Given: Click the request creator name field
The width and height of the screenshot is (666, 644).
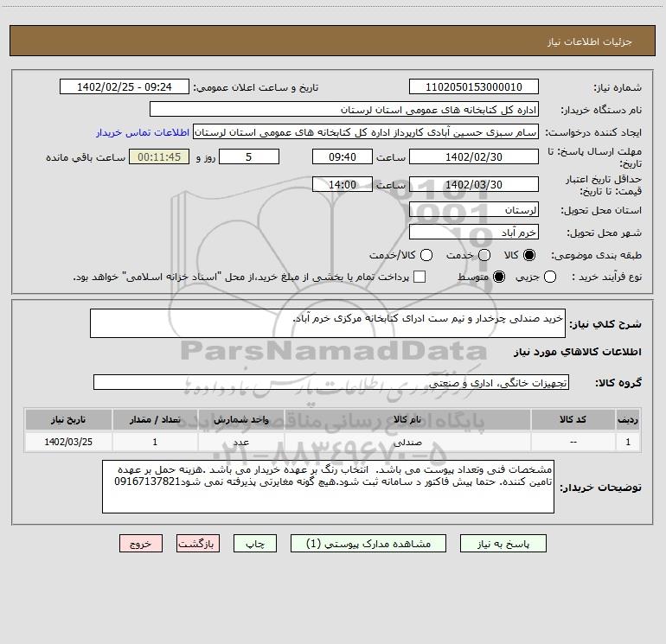Looking at the screenshot, I should pyautogui.click(x=366, y=132).
